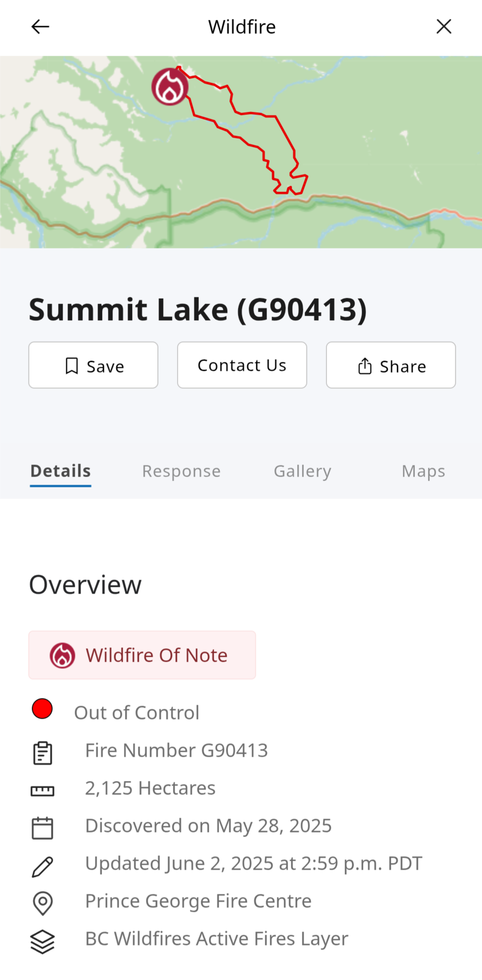482x980 pixels.
Task: Tap the red Out of Control indicator
Action: tap(42, 708)
